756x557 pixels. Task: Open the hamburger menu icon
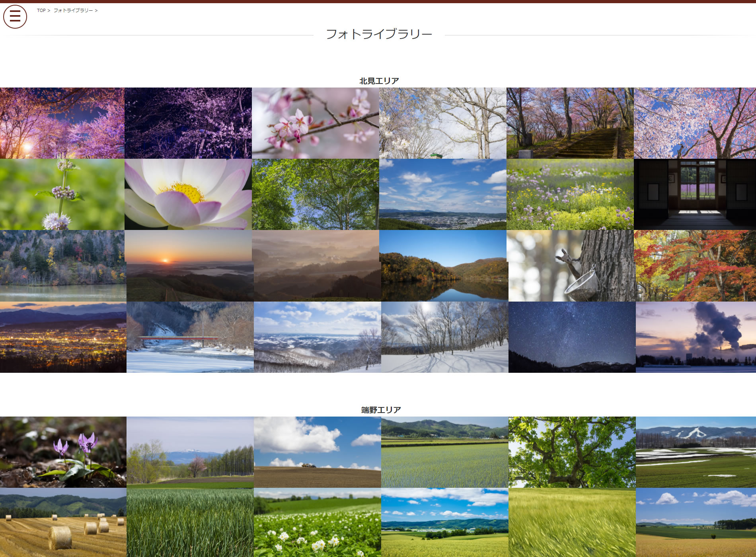coord(15,17)
